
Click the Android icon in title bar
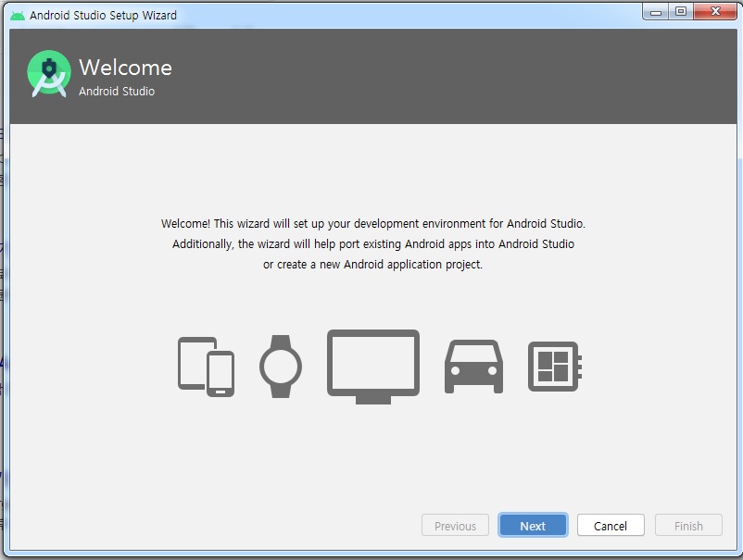(x=18, y=16)
